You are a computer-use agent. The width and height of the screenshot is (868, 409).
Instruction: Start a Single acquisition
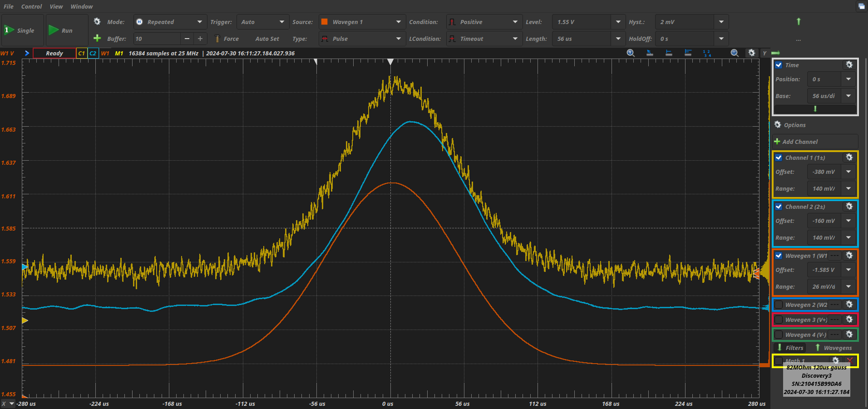(x=23, y=30)
